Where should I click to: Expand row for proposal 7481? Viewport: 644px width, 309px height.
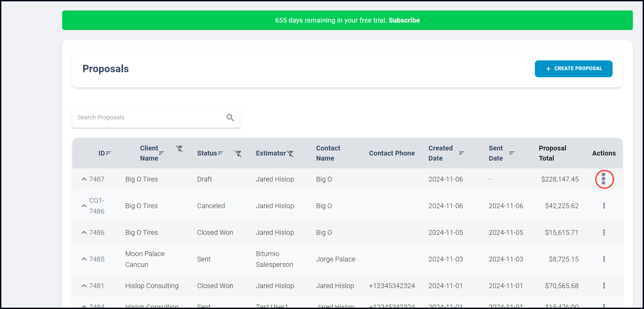(x=84, y=286)
